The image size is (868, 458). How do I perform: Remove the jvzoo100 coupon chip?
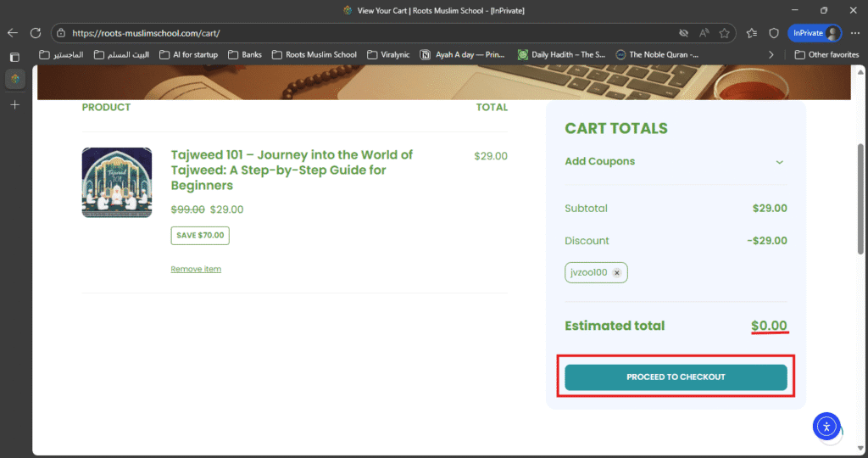(x=617, y=273)
